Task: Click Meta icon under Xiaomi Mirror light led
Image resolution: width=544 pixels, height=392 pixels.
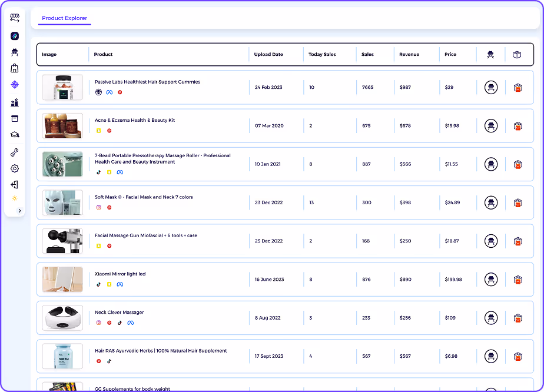Action: point(120,284)
